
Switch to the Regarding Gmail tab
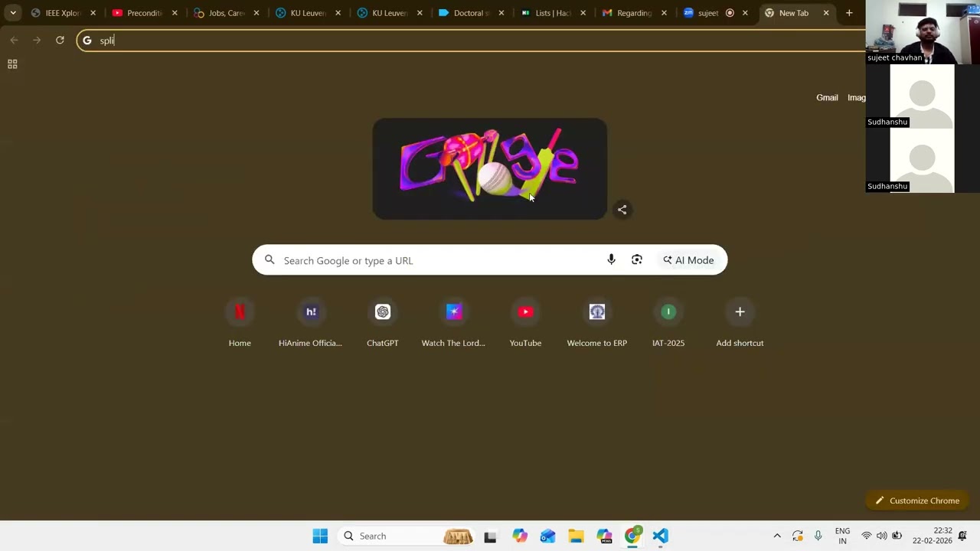click(x=634, y=13)
